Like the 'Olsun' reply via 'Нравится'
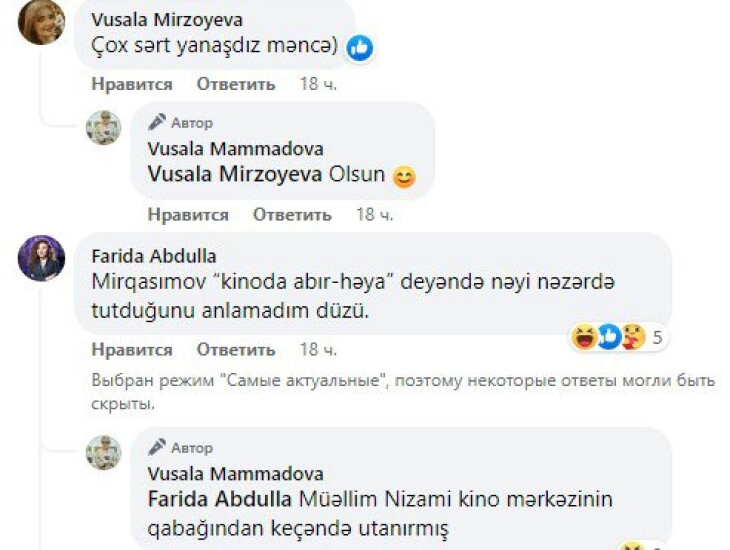Image resolution: width=730 pixels, height=550 pixels. pyautogui.click(x=188, y=215)
